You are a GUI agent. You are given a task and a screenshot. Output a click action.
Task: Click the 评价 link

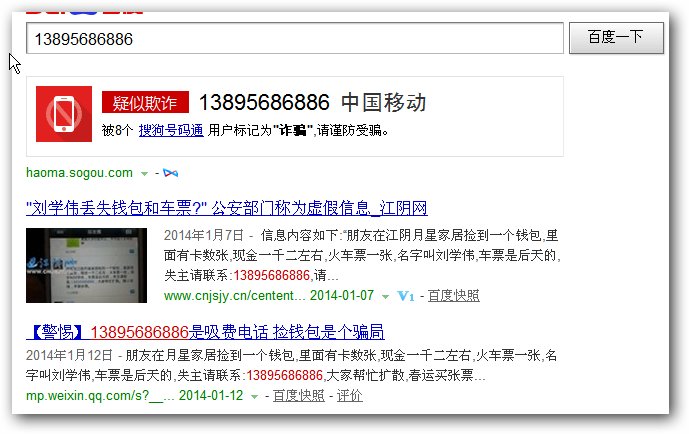pyautogui.click(x=349, y=396)
